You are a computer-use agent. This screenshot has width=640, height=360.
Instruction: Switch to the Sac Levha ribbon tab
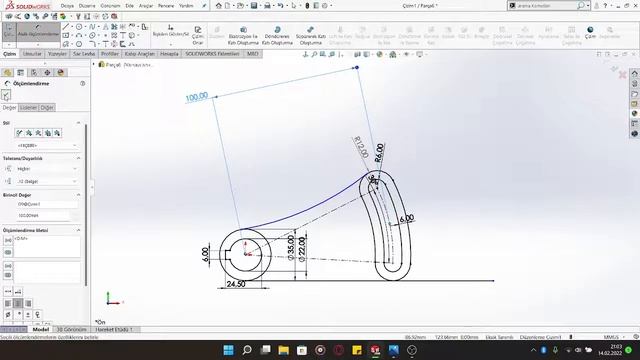(84, 54)
